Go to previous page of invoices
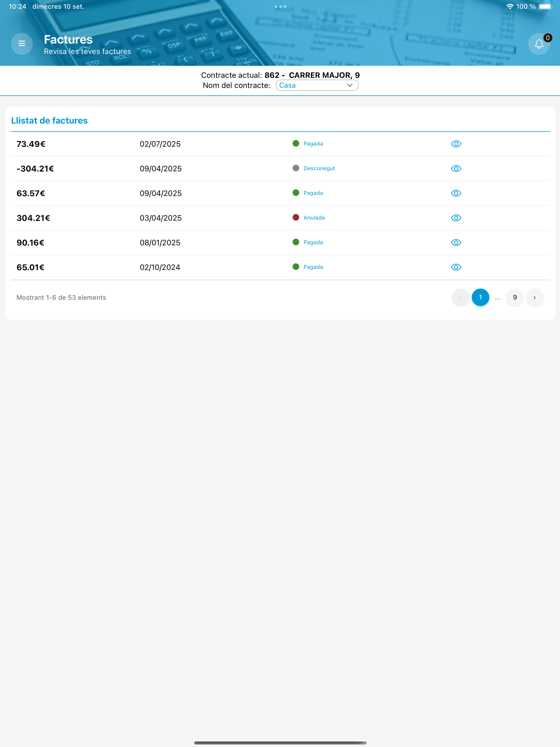 460,297
